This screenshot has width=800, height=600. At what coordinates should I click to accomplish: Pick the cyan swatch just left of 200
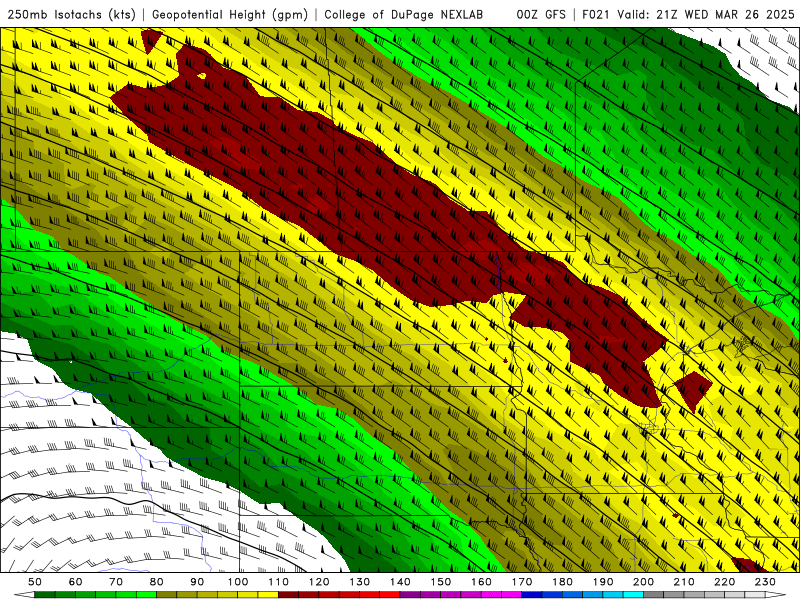point(633,595)
